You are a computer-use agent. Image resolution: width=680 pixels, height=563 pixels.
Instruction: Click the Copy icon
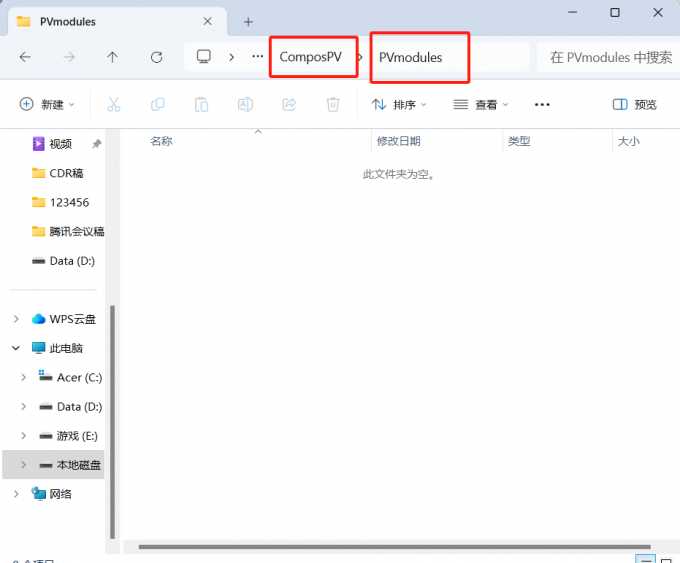coord(157,105)
